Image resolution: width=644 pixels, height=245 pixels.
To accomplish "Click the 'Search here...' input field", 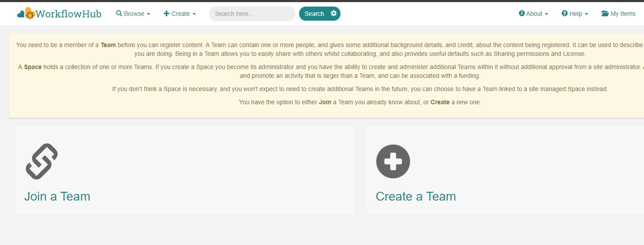I will (x=252, y=14).
